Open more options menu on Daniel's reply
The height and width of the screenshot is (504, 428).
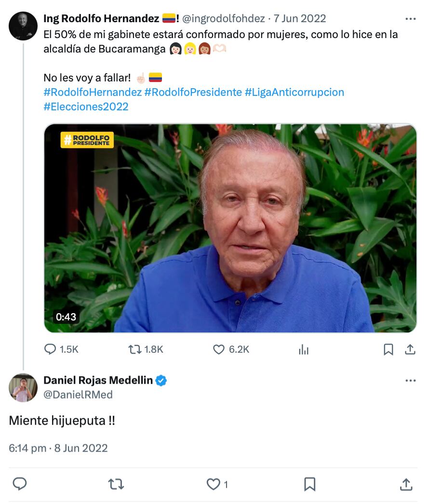point(411,380)
